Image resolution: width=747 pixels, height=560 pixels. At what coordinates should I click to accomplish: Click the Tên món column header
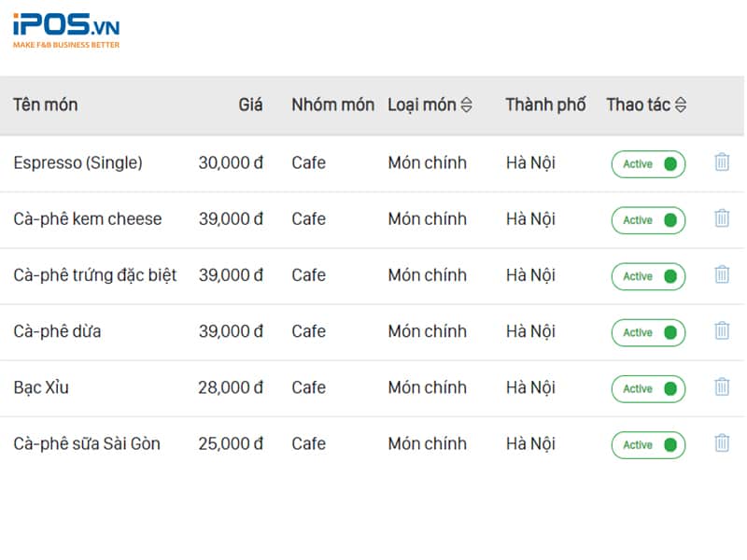coord(44,105)
